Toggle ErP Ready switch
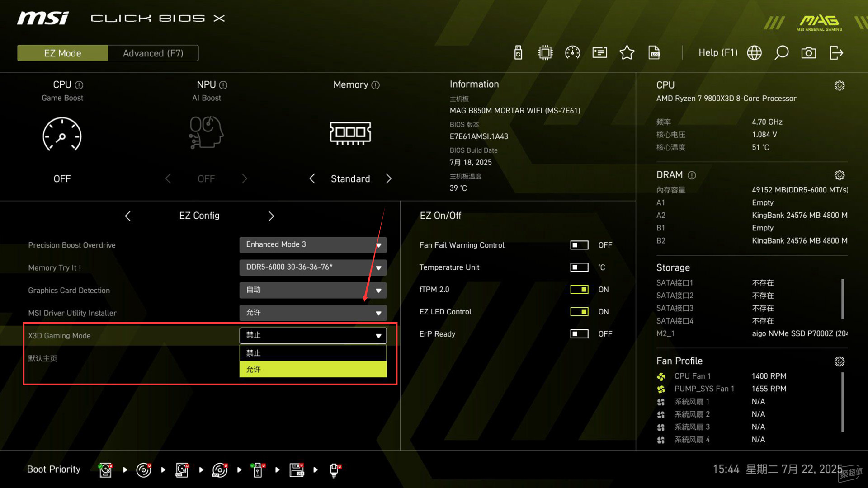The image size is (868, 488). pos(579,334)
